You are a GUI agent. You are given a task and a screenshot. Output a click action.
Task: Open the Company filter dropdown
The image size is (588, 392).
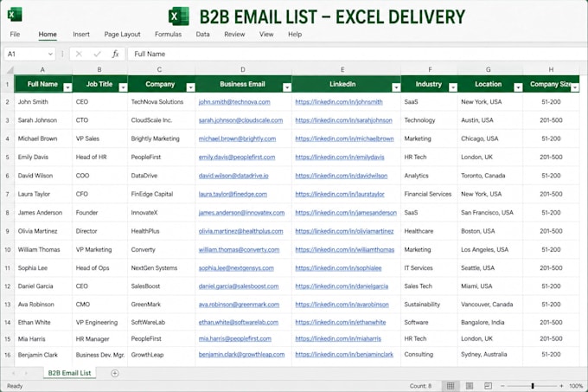coord(190,87)
